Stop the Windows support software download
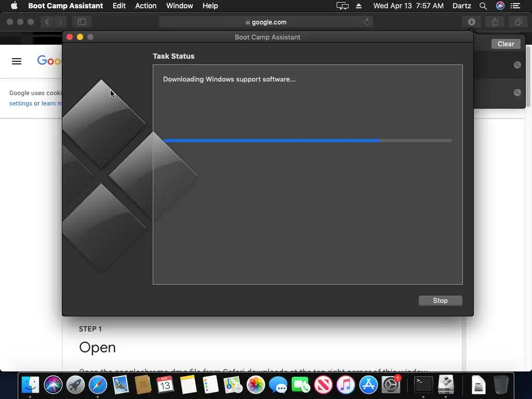Image resolution: width=532 pixels, height=399 pixels. pyautogui.click(x=440, y=301)
